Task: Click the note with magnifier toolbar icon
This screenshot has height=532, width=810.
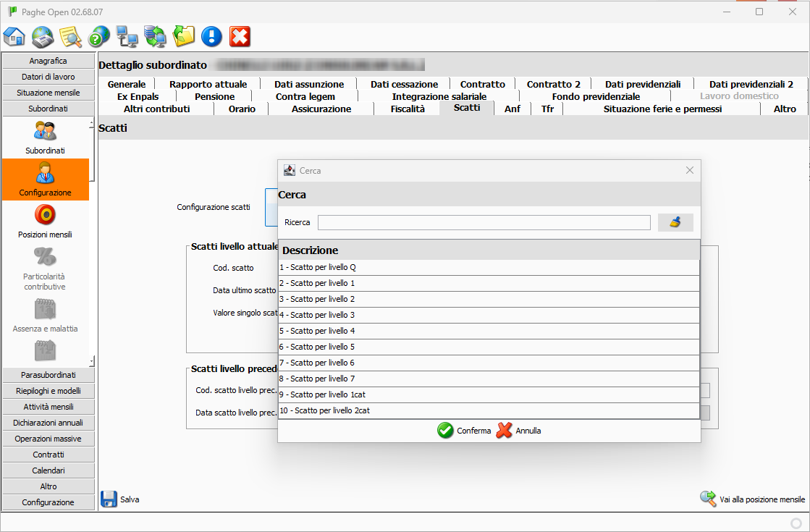Action: coord(71,36)
